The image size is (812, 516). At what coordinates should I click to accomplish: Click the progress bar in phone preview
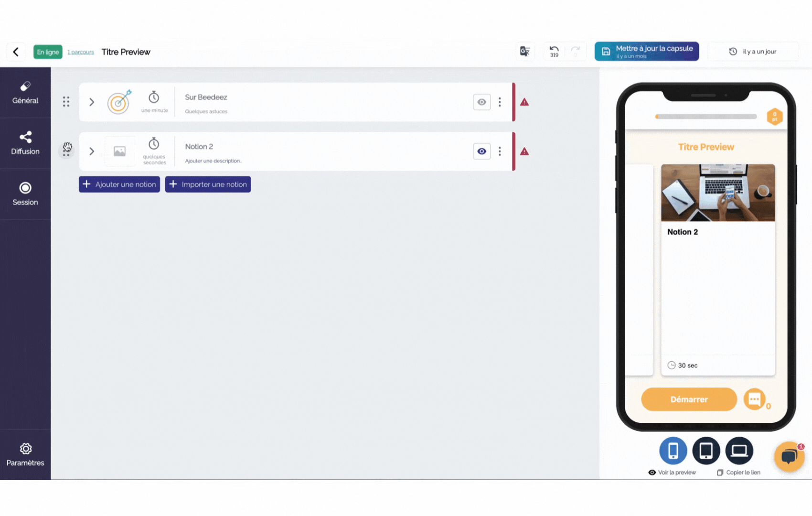[706, 117]
